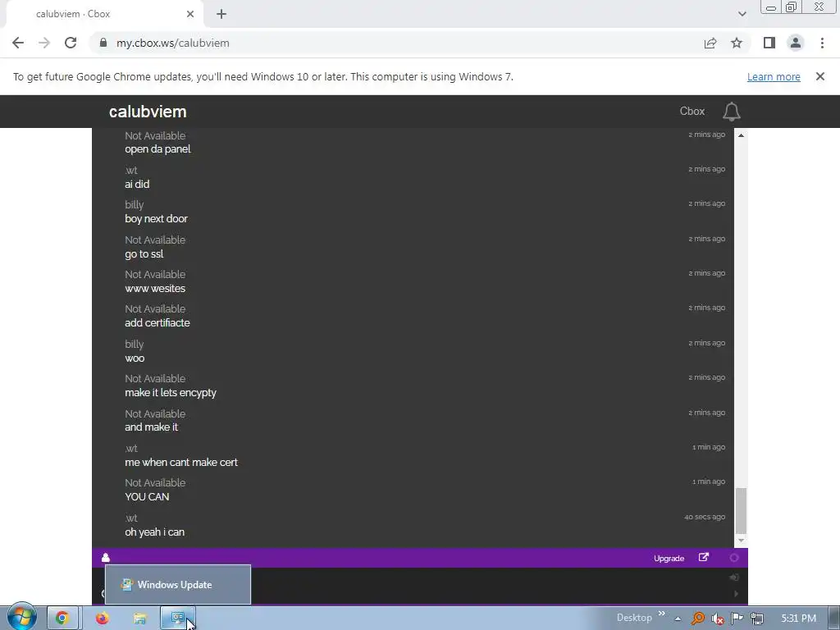Screen dimensions: 840x630
Task: Click the chat scrollbar thumb
Action: point(741,511)
